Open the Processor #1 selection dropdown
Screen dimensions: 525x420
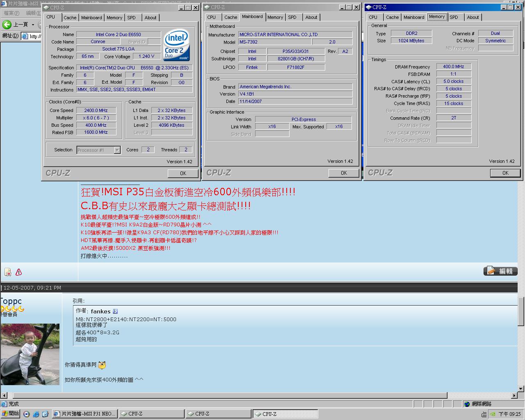(117, 150)
